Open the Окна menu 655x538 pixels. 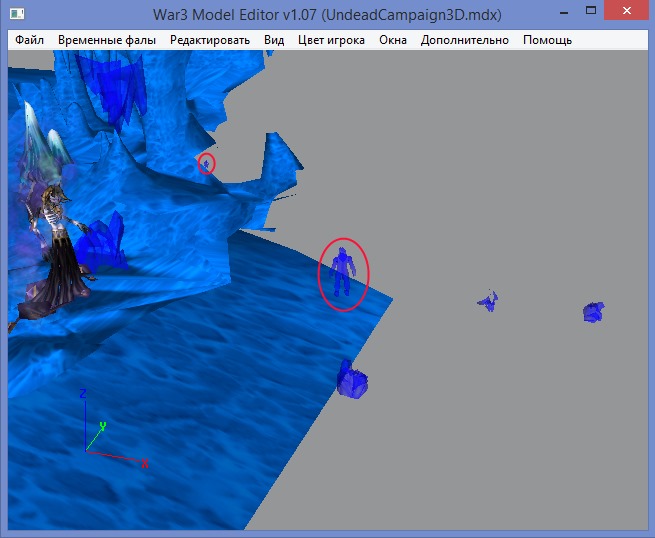pos(393,40)
